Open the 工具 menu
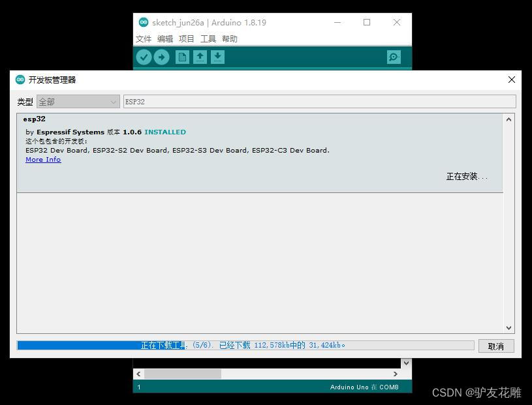The height and width of the screenshot is (405, 532). pos(208,38)
